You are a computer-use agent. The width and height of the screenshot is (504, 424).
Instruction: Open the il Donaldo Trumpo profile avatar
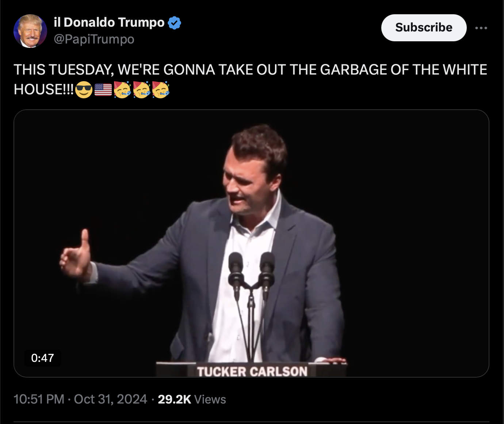pyautogui.click(x=30, y=31)
